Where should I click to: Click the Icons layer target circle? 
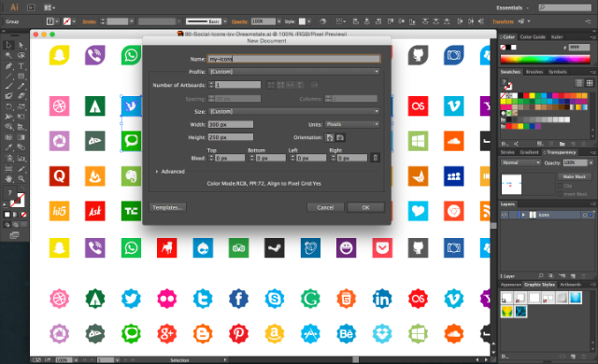(x=585, y=215)
